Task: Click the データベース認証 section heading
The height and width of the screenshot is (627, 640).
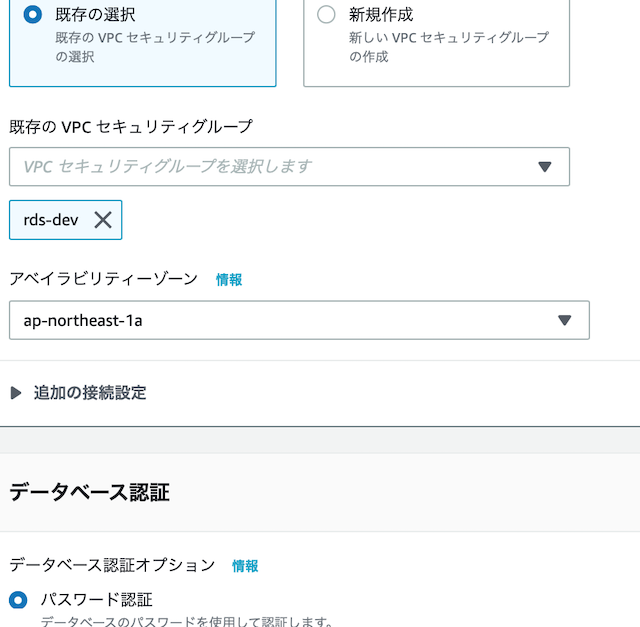Action: (x=89, y=492)
